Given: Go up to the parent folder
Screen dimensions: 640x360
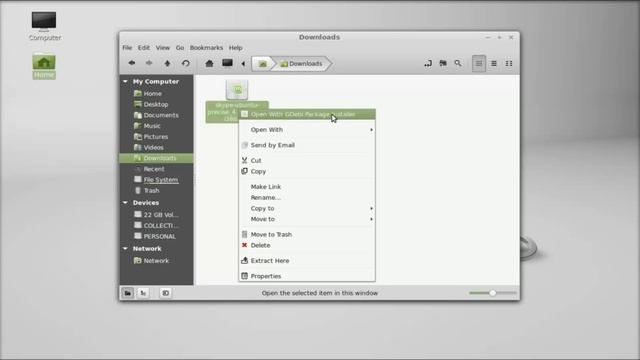Looking at the screenshot, I should click(167, 63).
